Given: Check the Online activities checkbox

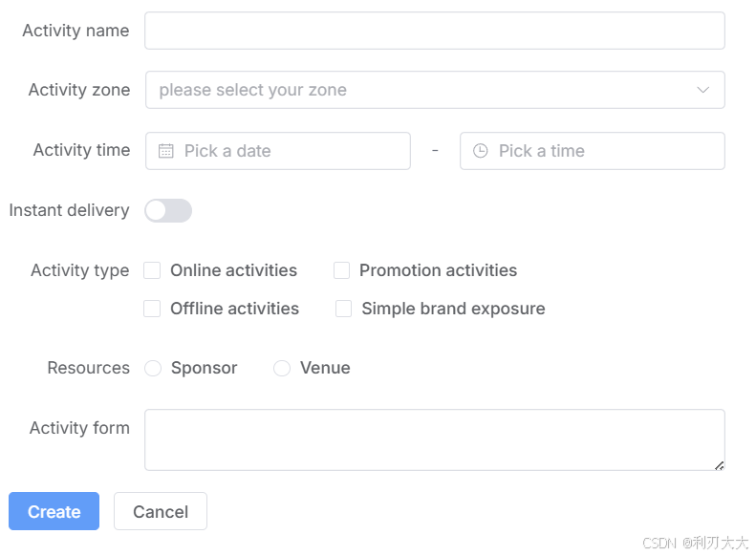Looking at the screenshot, I should (x=152, y=270).
